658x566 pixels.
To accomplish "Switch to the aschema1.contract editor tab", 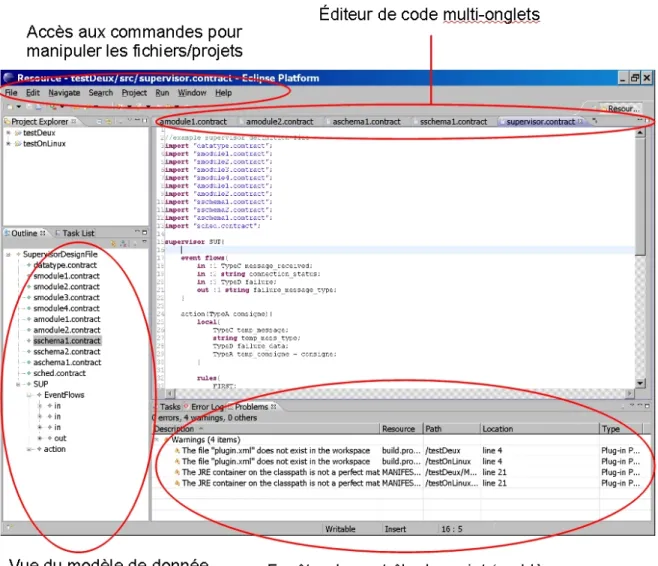I will coord(366,122).
